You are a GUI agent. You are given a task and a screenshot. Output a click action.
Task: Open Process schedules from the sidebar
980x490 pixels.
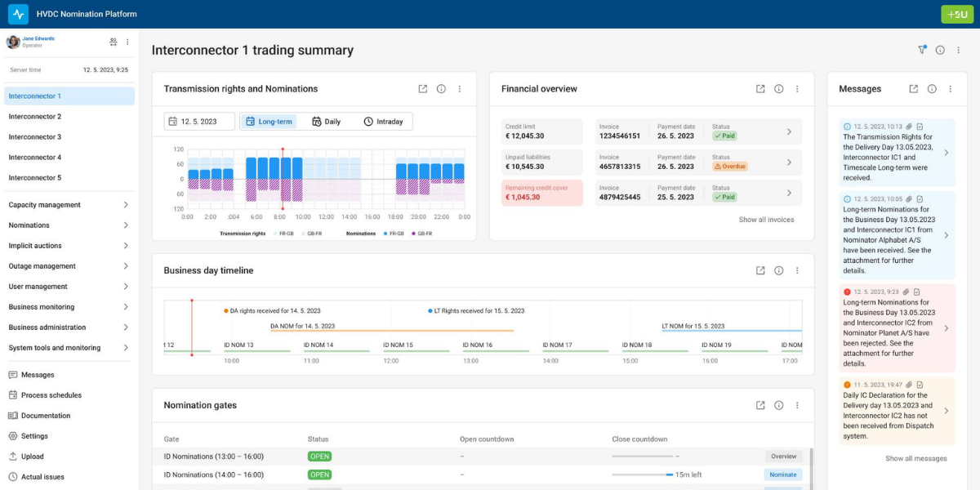[x=51, y=395]
